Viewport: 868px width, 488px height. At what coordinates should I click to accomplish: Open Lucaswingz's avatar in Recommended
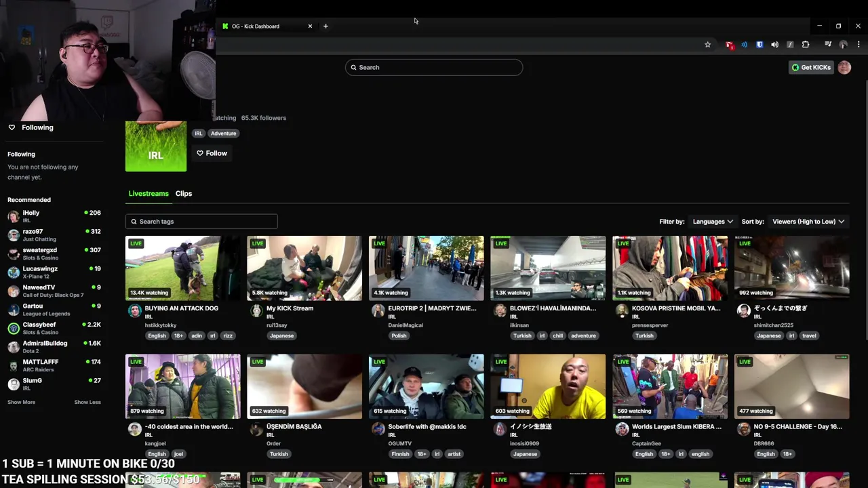pos(14,272)
